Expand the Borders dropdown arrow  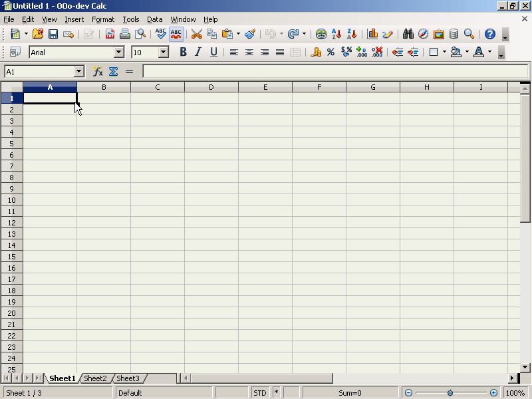coord(444,52)
